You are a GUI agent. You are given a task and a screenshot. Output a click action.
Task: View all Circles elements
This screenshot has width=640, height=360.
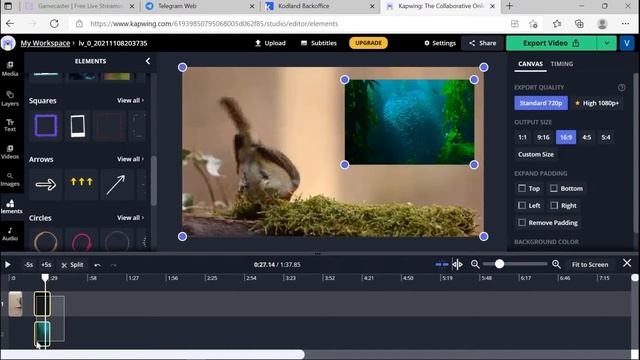(130, 218)
